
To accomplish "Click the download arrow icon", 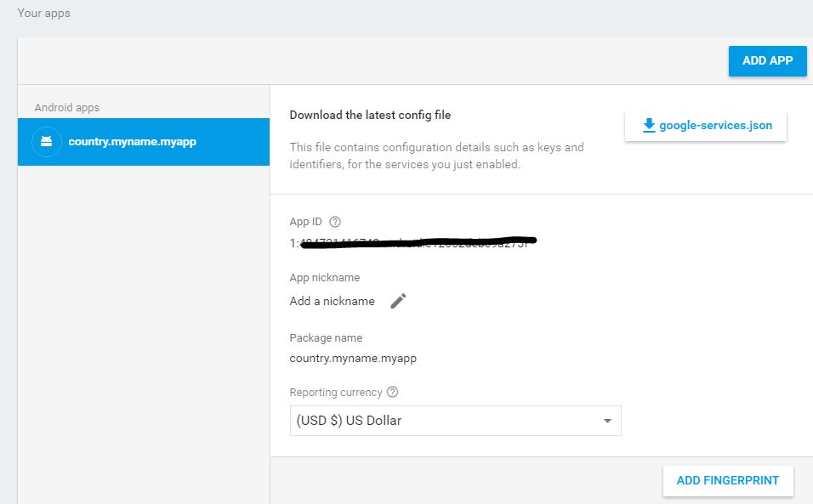I will [x=649, y=125].
